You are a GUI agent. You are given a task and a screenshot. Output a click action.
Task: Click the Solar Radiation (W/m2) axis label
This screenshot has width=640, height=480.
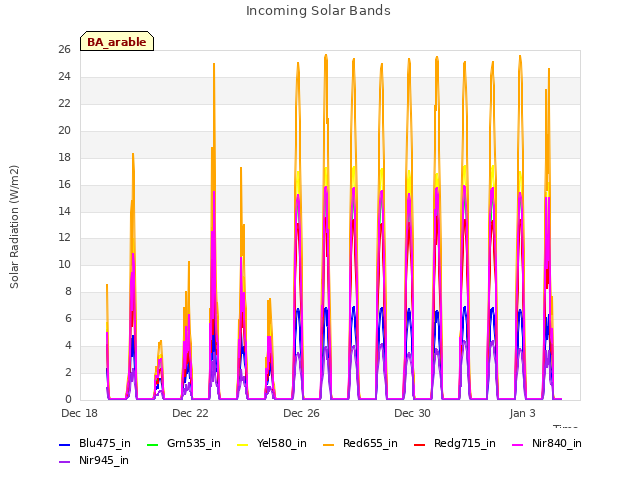click(14, 227)
